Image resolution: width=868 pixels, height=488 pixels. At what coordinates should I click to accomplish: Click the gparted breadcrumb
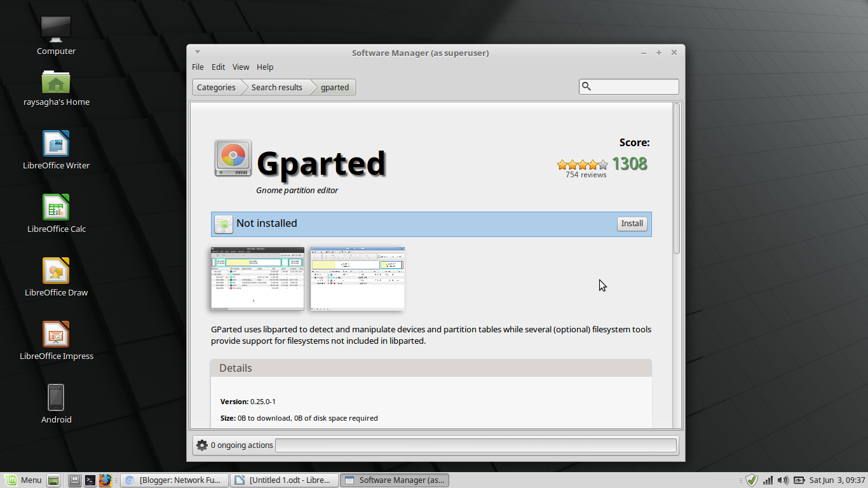(x=335, y=88)
